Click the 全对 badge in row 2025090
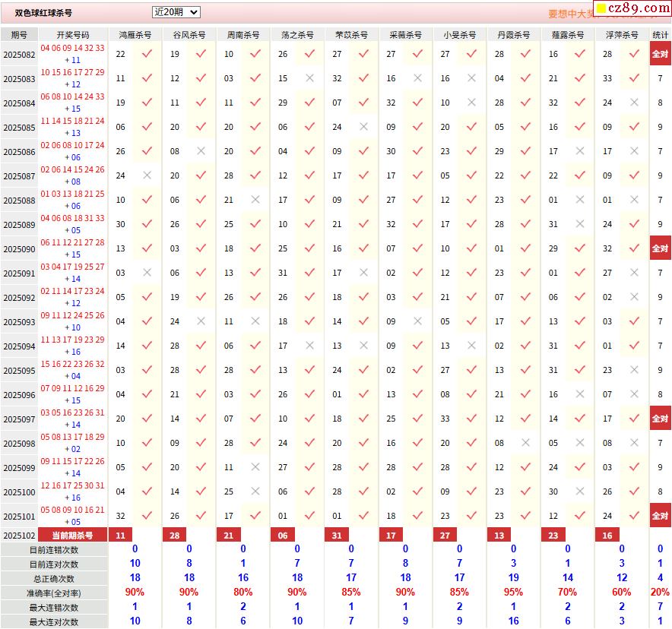Viewport: 672px width, 629px height. pos(661,248)
